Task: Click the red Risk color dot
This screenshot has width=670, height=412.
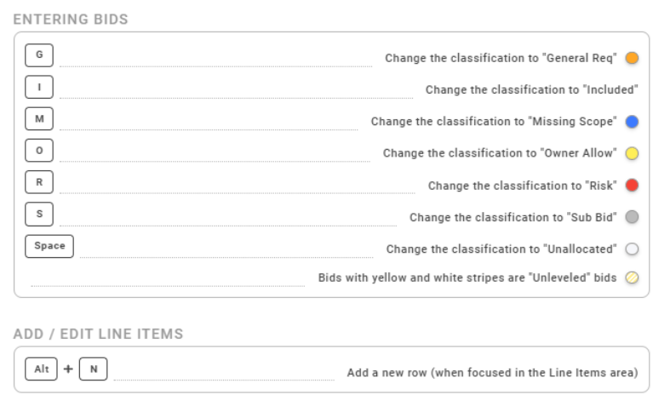Action: point(632,185)
